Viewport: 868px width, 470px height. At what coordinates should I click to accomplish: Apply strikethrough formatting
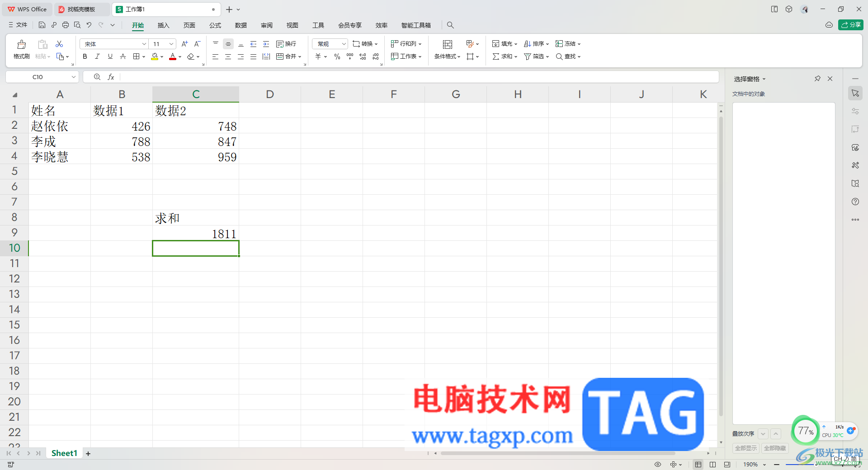(123, 56)
